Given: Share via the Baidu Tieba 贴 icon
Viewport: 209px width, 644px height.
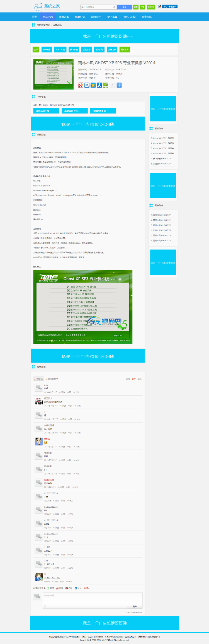Looking at the screenshot, I should (x=87, y=85).
